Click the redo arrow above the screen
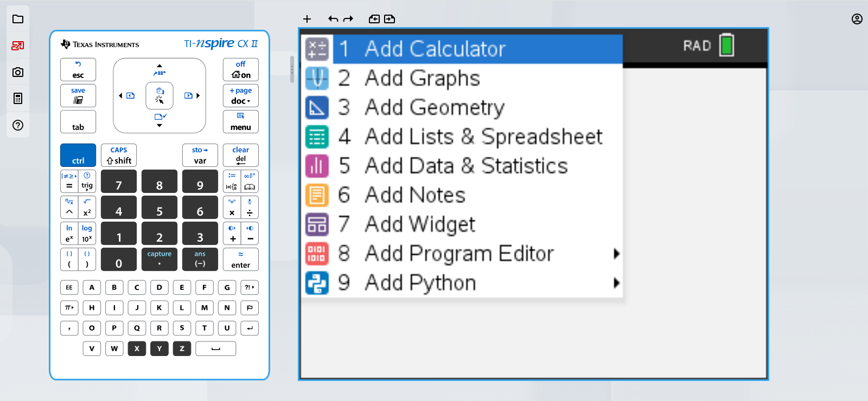Screen dimensions: 868x401 348,19
